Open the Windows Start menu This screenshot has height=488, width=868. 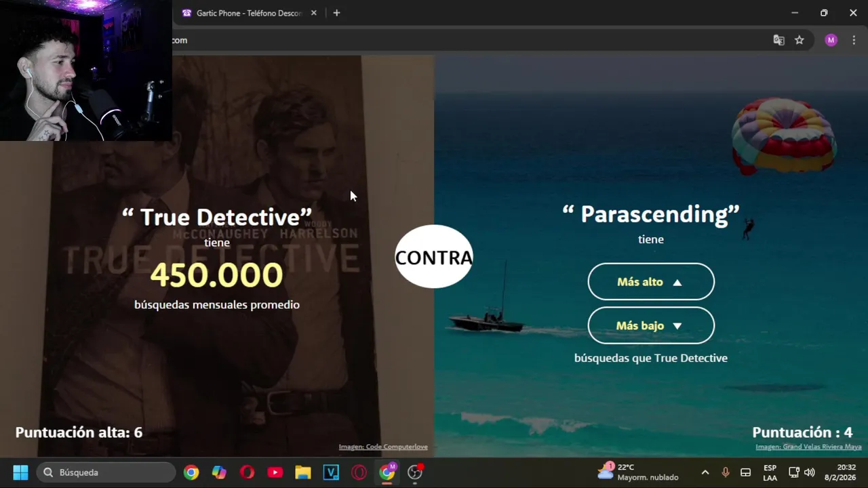click(20, 472)
